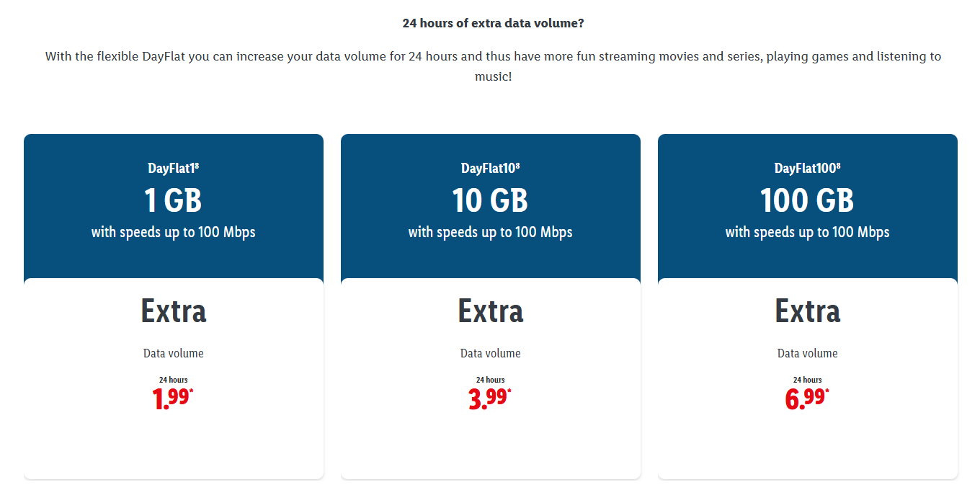Click the footnote 8 superscript next to DayFlat100
The width and height of the screenshot is (980, 490).
tap(839, 166)
